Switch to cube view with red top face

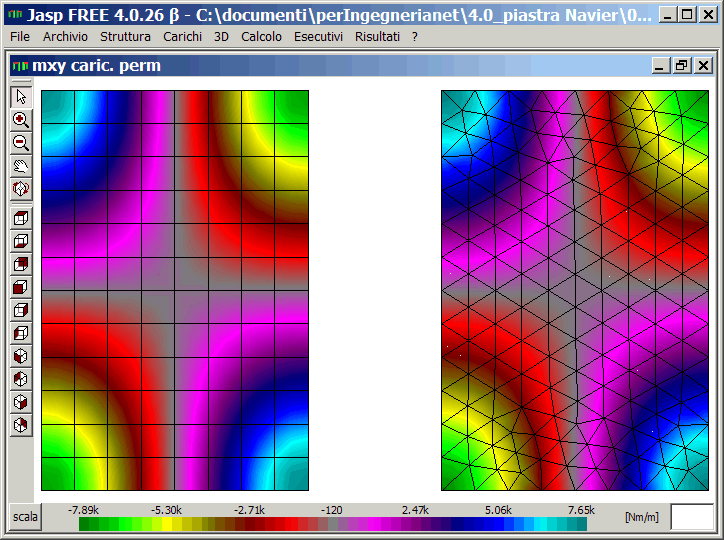(x=21, y=218)
